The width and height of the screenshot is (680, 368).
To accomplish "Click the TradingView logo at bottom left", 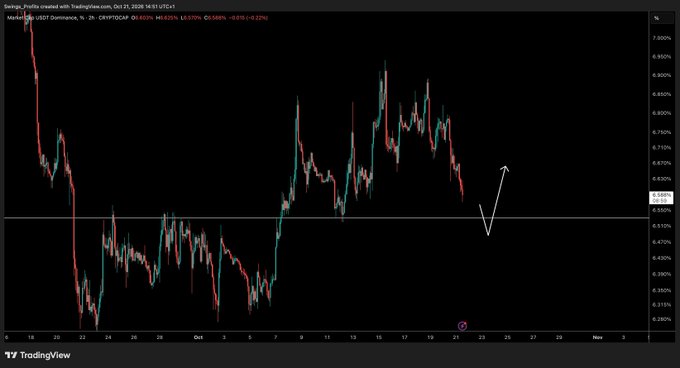I will pyautogui.click(x=38, y=355).
